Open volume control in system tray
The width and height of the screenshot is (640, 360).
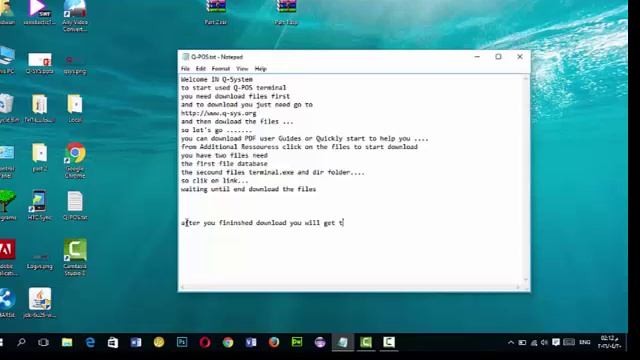pyautogui.click(x=544, y=342)
